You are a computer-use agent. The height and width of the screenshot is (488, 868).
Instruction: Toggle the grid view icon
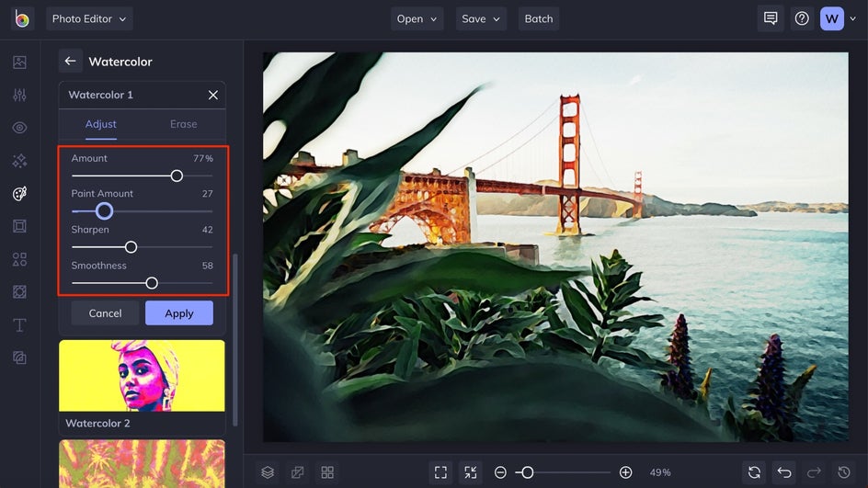[x=327, y=472]
